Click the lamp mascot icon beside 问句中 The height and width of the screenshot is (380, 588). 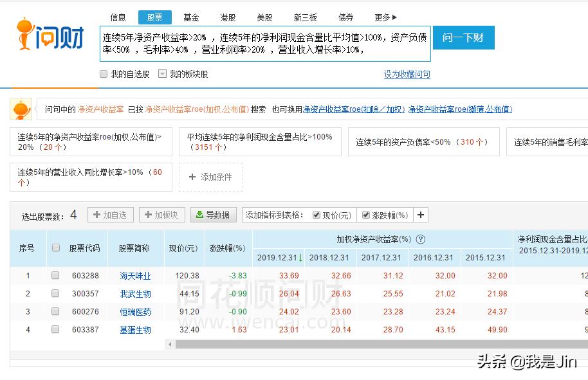tap(21, 109)
